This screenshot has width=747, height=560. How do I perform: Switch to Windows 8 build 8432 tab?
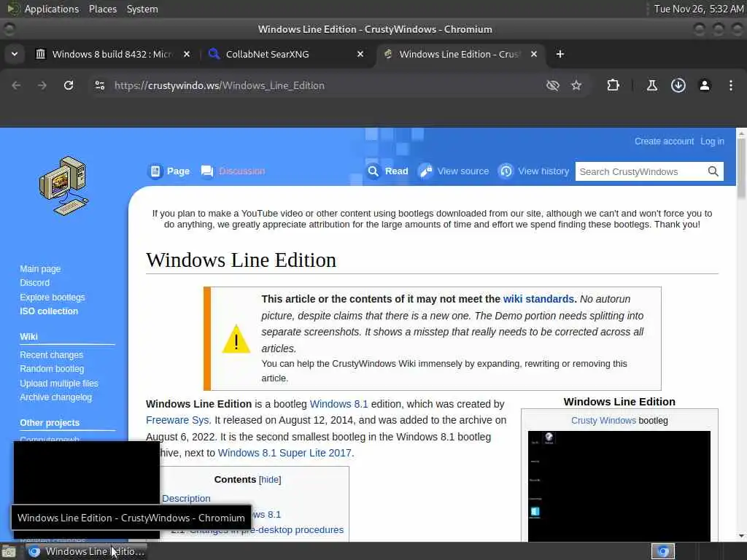(112, 54)
